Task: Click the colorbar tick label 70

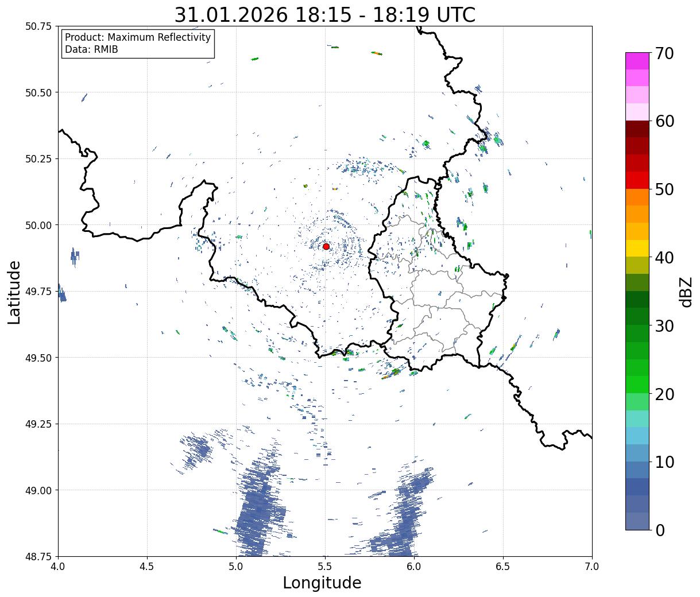Action: click(x=664, y=53)
